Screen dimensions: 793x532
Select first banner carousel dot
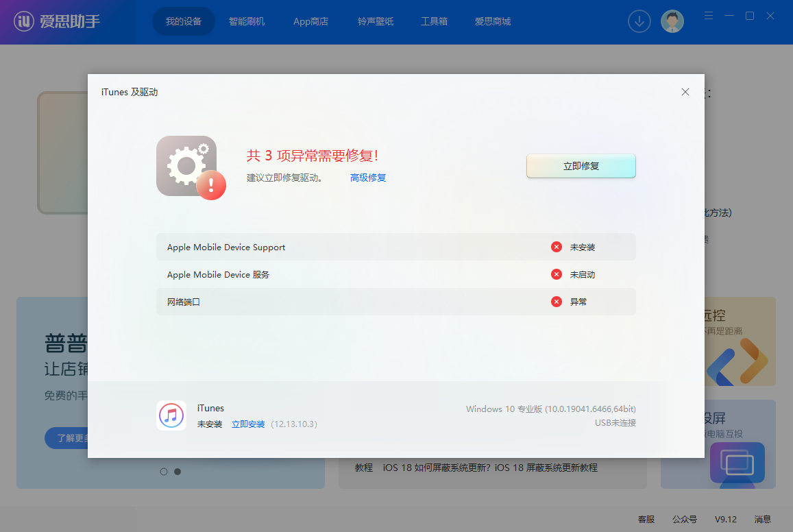click(163, 471)
